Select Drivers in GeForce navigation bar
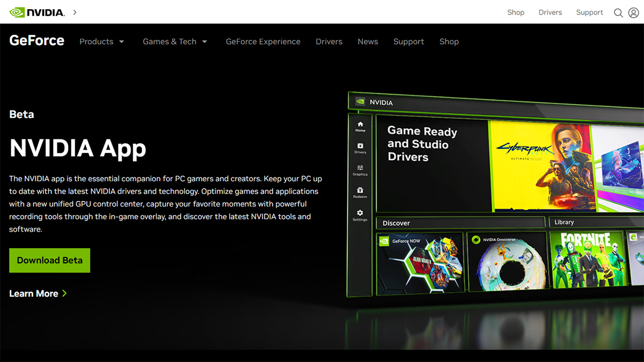The image size is (644, 362). [x=329, y=41]
